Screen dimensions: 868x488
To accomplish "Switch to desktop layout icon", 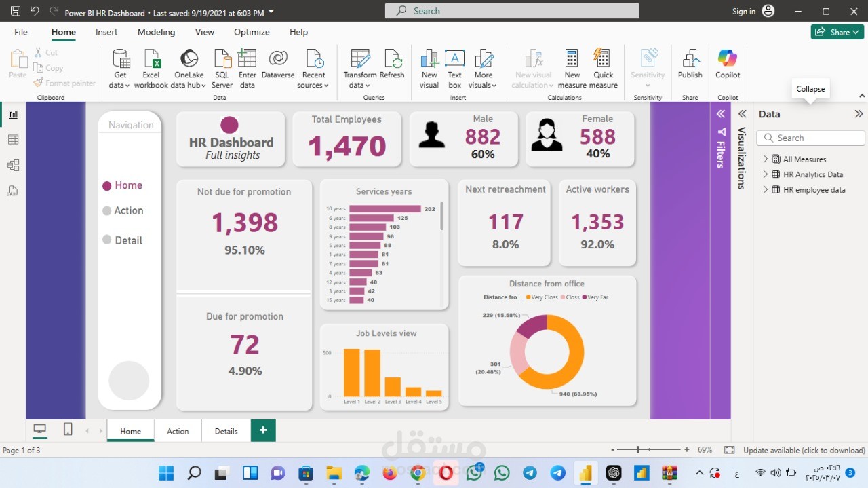I will [40, 429].
